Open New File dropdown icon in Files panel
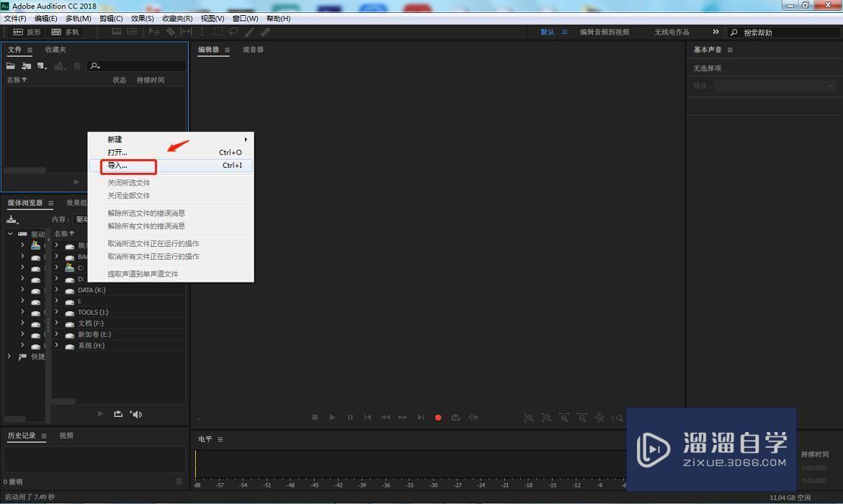The image size is (843, 504). 42,66
